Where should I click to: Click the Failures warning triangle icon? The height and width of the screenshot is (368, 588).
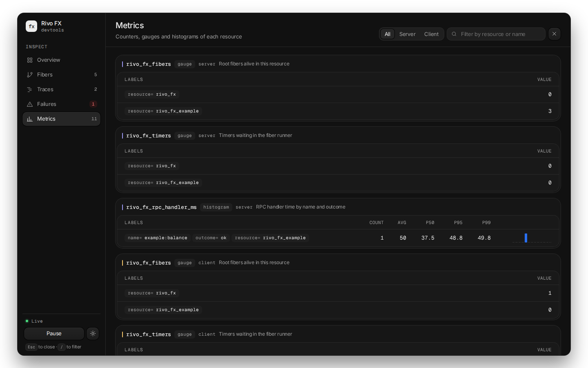(x=30, y=104)
